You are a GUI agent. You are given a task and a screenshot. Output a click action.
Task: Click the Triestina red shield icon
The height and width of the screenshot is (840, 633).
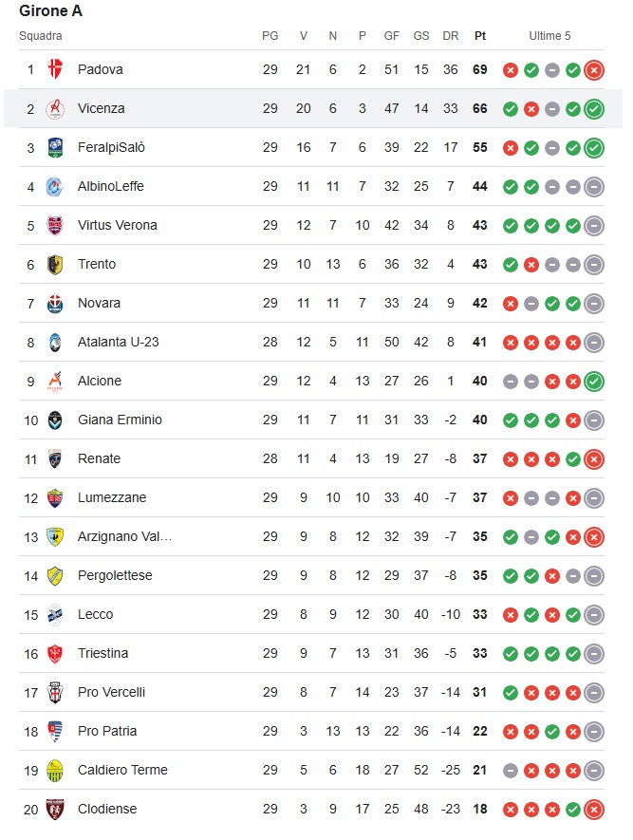(55, 654)
